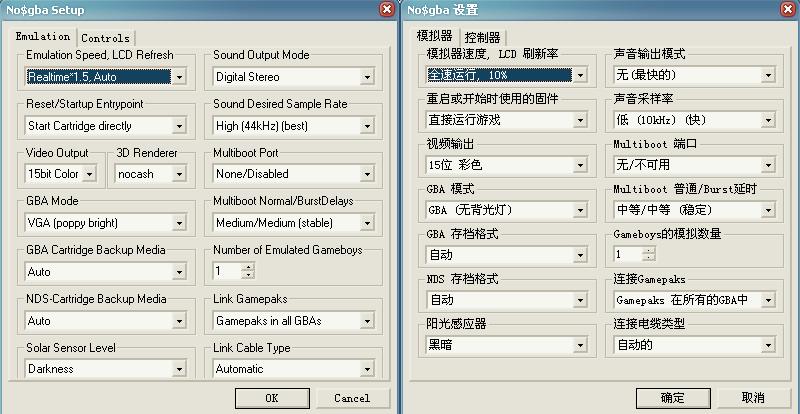
Task: Open 声音输出模式 dropdown showing 无(最快的)
Action: [x=768, y=76]
